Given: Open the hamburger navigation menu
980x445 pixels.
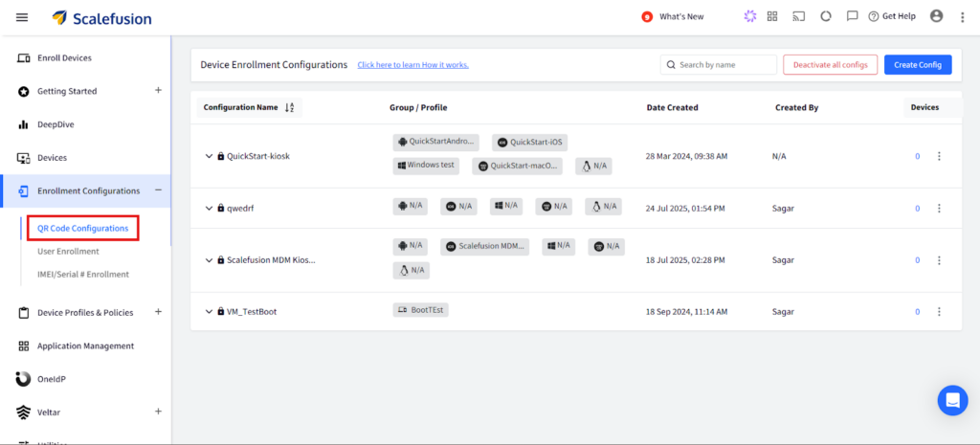Looking at the screenshot, I should click(22, 17).
